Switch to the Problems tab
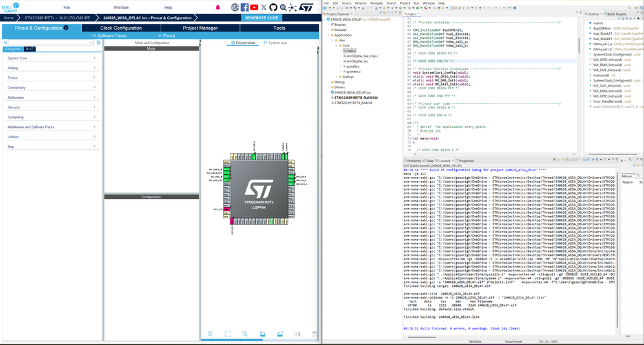Image resolution: width=644 pixels, height=345 pixels. point(412,161)
